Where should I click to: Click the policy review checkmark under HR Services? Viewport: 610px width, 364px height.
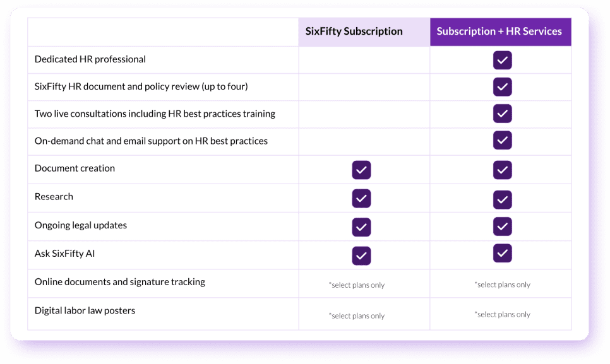click(502, 86)
